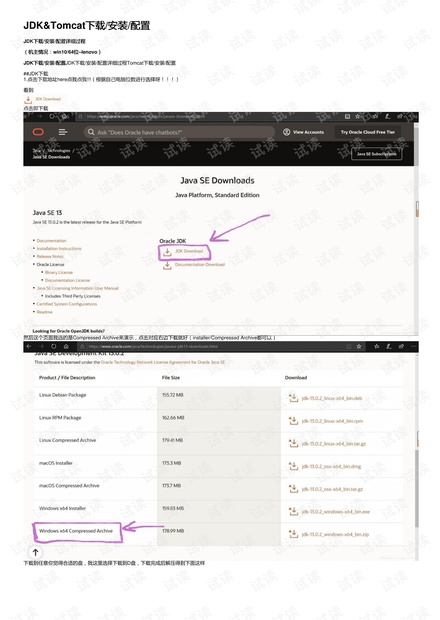440x620 pixels.
Task: Click reading view icon in lower browser
Action: 349,346
